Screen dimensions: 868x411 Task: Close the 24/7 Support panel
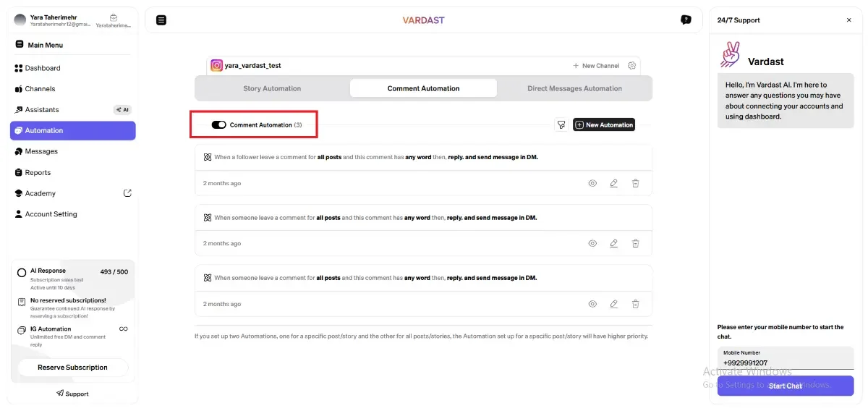click(x=849, y=20)
